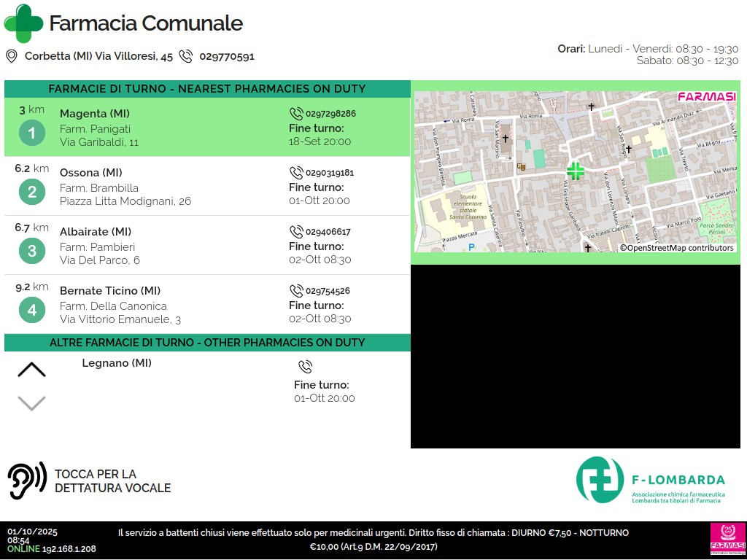
Task: Tap the phone icon in Legnano row
Action: 305,367
